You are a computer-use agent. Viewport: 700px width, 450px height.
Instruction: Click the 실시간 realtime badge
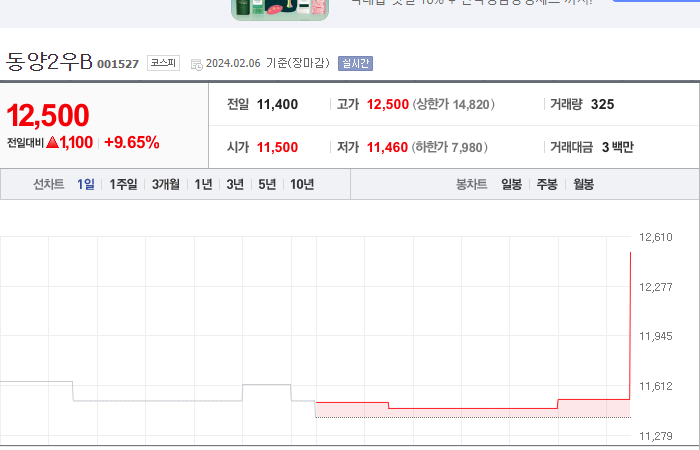(355, 63)
